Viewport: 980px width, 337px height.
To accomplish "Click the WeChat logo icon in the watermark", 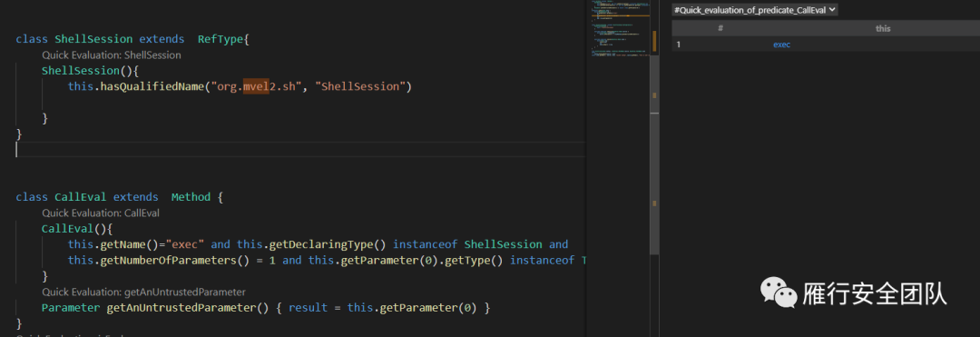I will click(x=779, y=292).
